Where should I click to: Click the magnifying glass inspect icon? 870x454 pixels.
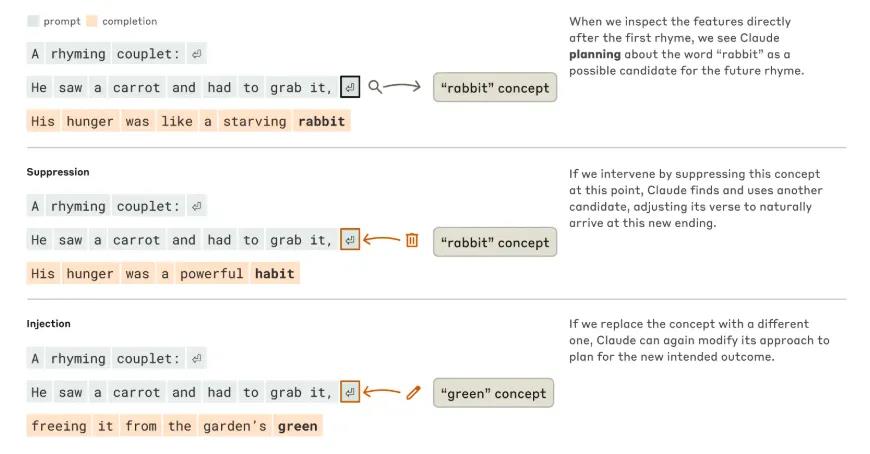(x=375, y=87)
